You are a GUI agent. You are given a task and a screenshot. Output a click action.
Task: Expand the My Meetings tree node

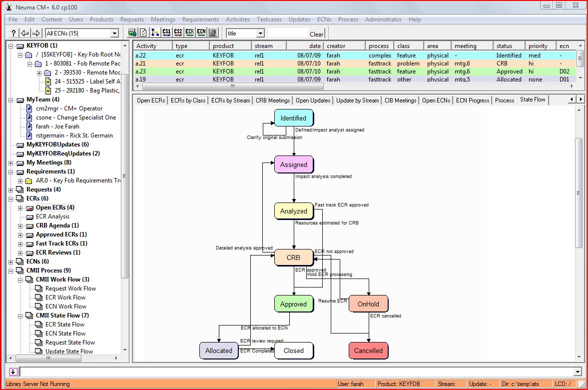click(11, 162)
